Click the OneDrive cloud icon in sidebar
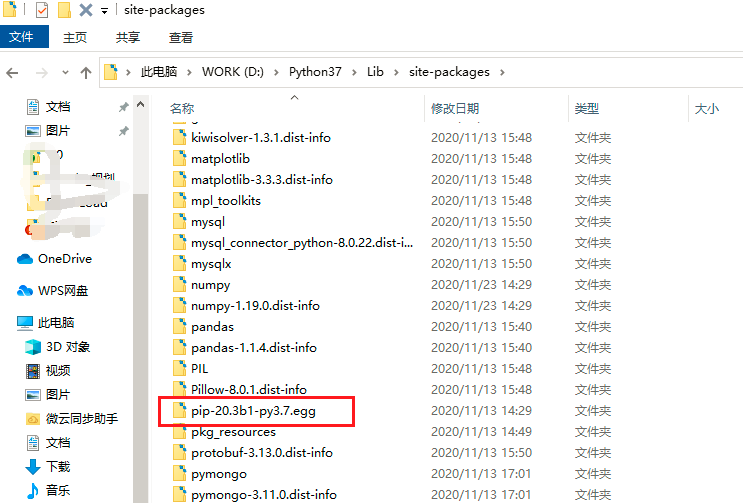Image resolution: width=743 pixels, height=503 pixels. click(x=25, y=259)
